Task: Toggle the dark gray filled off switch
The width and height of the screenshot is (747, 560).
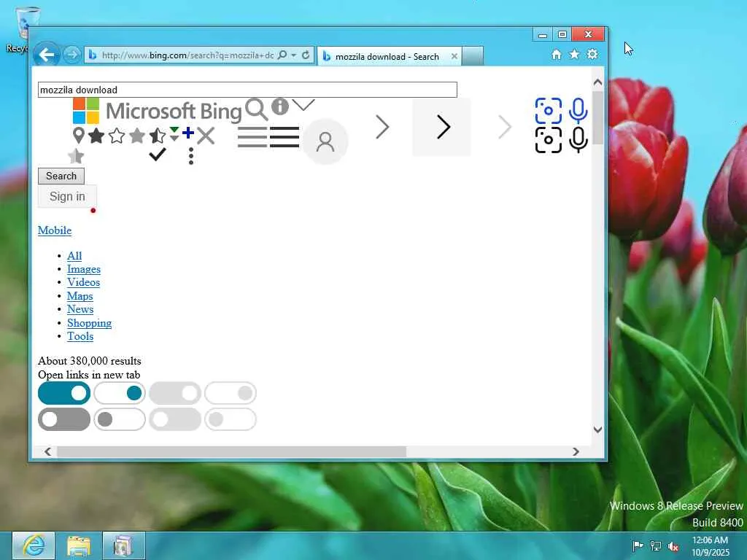Action: (x=64, y=419)
